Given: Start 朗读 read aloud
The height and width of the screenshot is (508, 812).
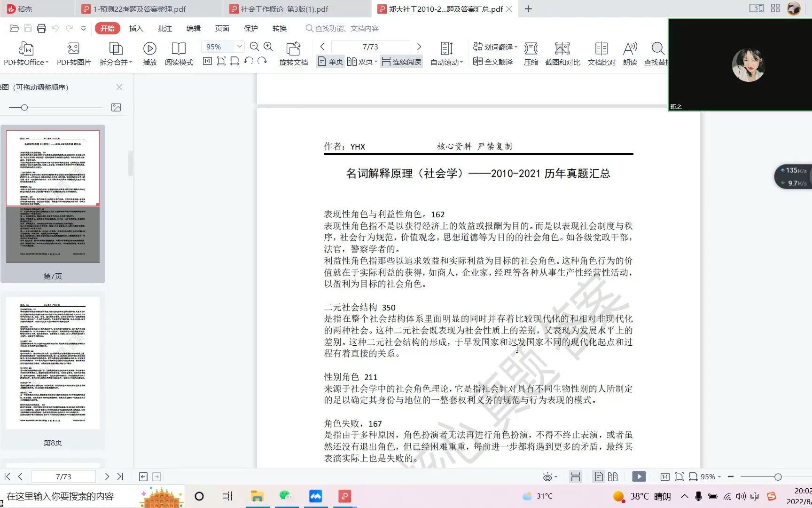Looking at the screenshot, I should pyautogui.click(x=630, y=54).
